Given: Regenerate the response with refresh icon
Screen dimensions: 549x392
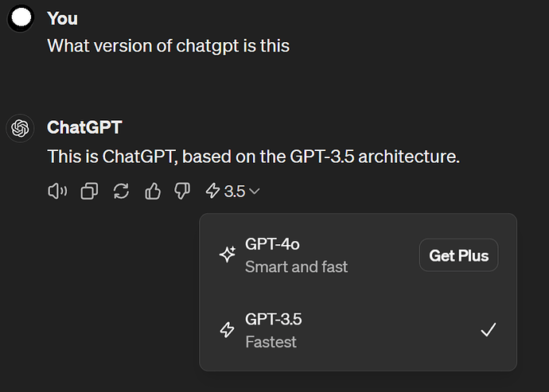Looking at the screenshot, I should pos(121,192).
